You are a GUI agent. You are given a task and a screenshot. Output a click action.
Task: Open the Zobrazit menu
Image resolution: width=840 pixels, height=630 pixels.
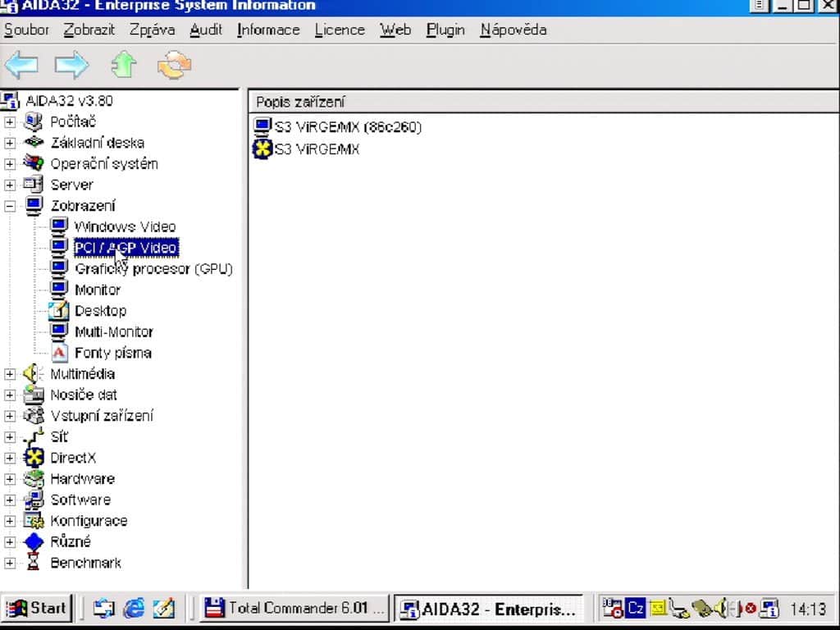tap(89, 30)
